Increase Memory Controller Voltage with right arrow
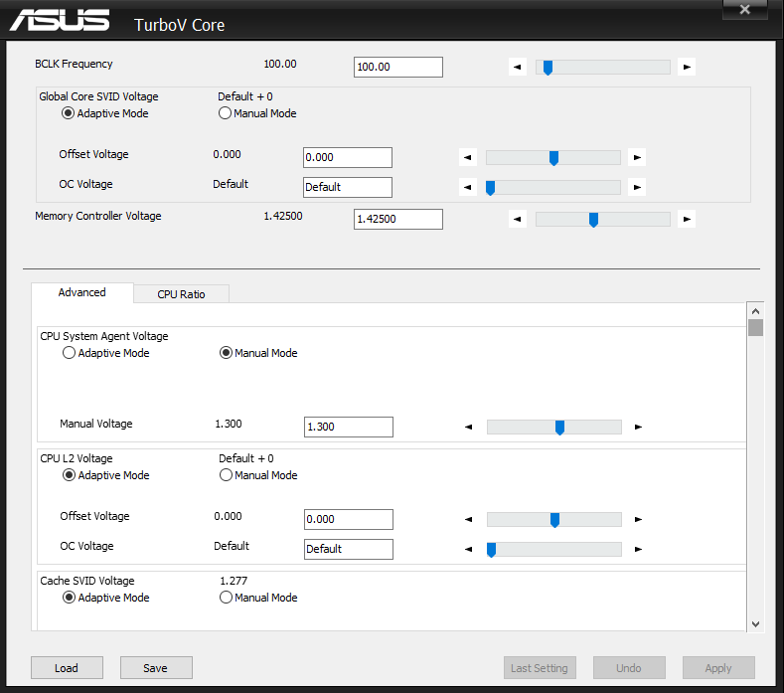 (688, 220)
